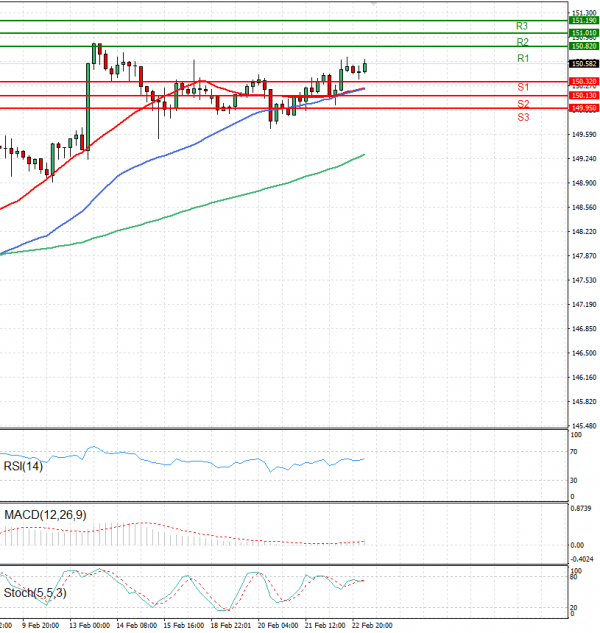Click the 14 Feb 08:00 time label
Image resolution: width=600 pixels, height=633 pixels.
pos(136,625)
